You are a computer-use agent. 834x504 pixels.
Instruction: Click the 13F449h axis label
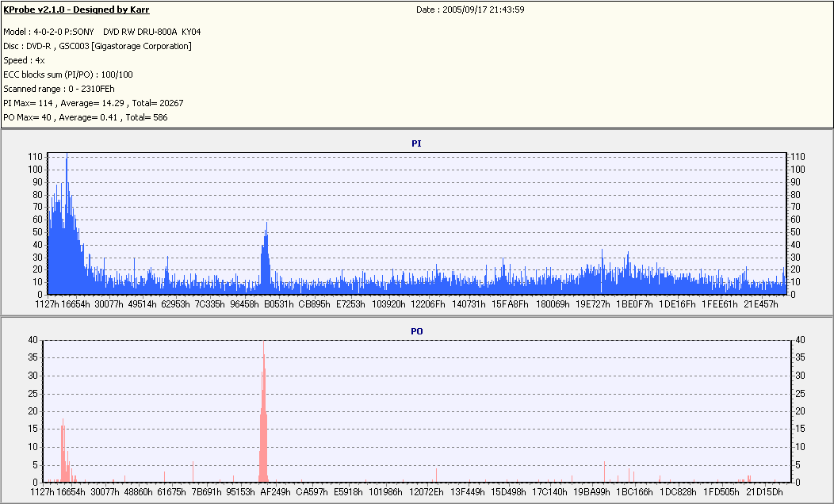point(468,492)
